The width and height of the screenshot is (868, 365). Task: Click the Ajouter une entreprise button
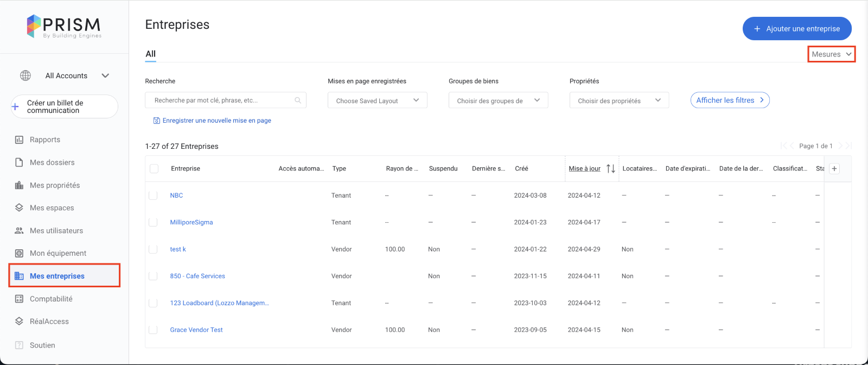pyautogui.click(x=796, y=29)
